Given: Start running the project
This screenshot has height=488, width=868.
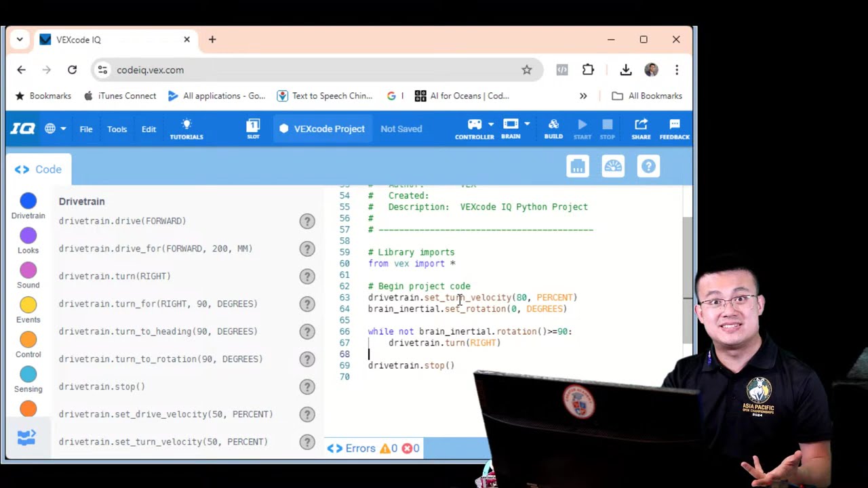Looking at the screenshot, I should coord(582,129).
